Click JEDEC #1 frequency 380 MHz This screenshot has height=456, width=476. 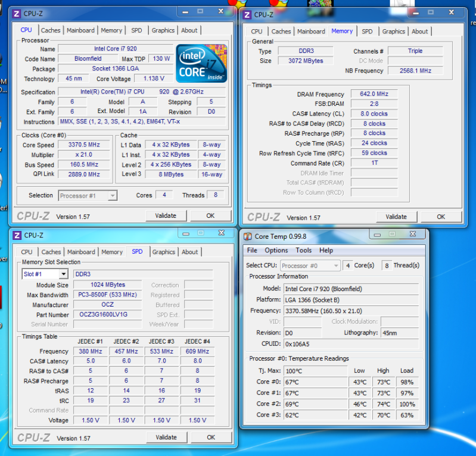point(91,351)
